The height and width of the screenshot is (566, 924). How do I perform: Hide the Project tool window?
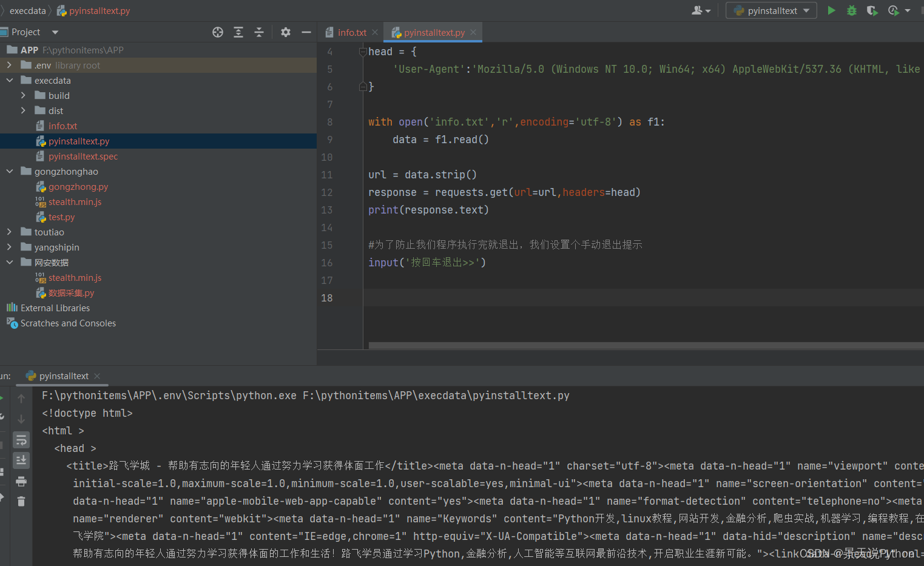pos(306,32)
